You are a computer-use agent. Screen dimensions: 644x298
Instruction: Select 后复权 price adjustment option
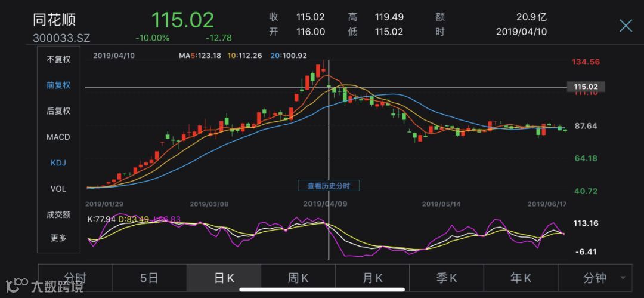point(58,111)
